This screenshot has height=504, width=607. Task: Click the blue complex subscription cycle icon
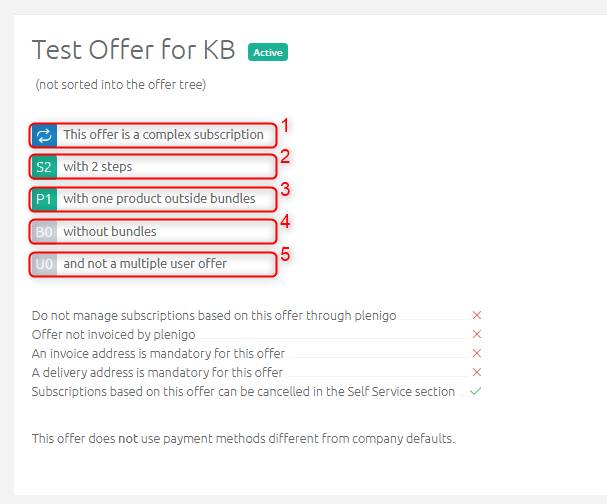click(x=44, y=135)
